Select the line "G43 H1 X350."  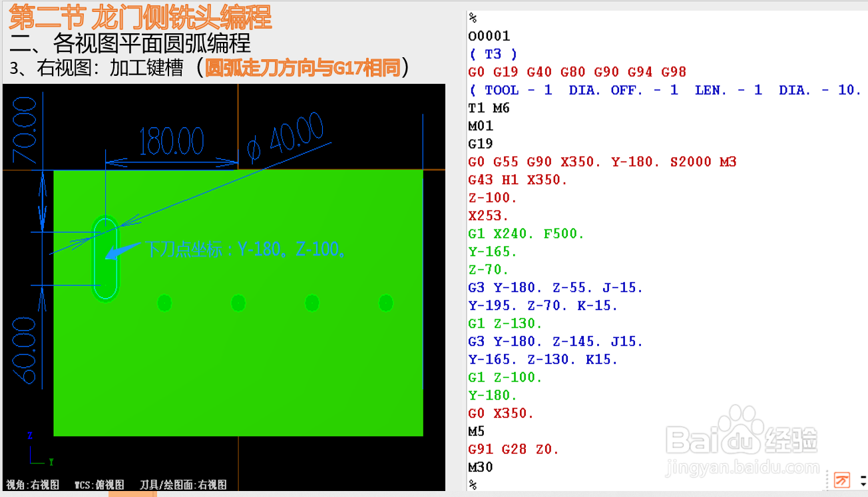point(518,180)
